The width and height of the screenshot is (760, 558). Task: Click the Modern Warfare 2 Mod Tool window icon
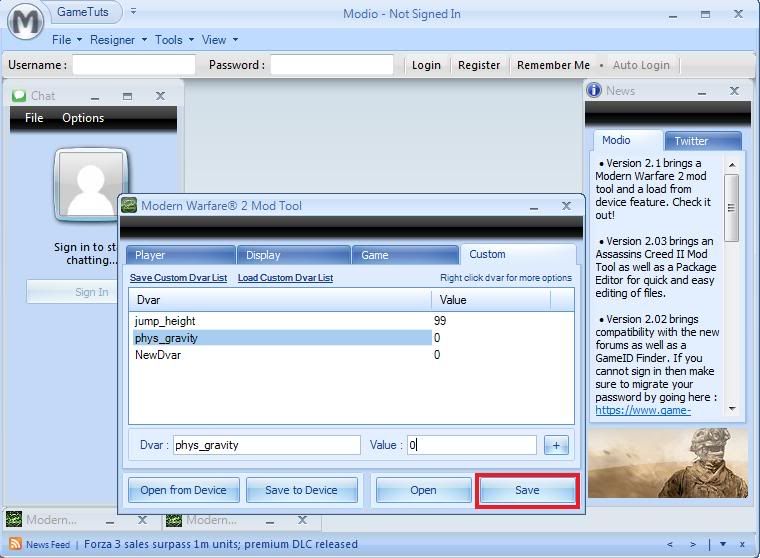pyautogui.click(x=129, y=206)
